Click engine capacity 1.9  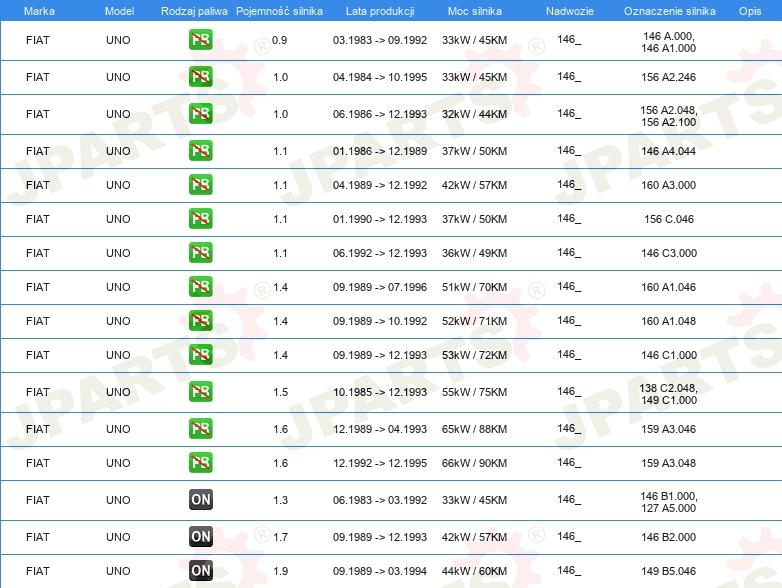click(280, 571)
